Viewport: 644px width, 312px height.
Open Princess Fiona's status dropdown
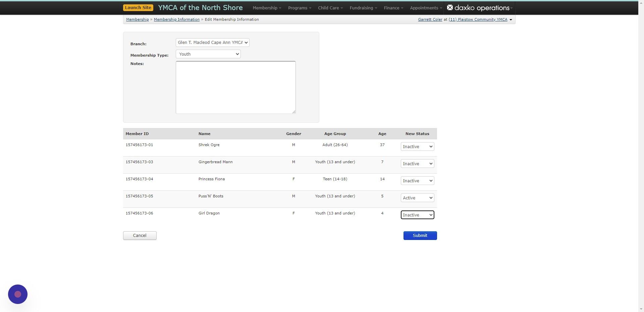pos(417,181)
